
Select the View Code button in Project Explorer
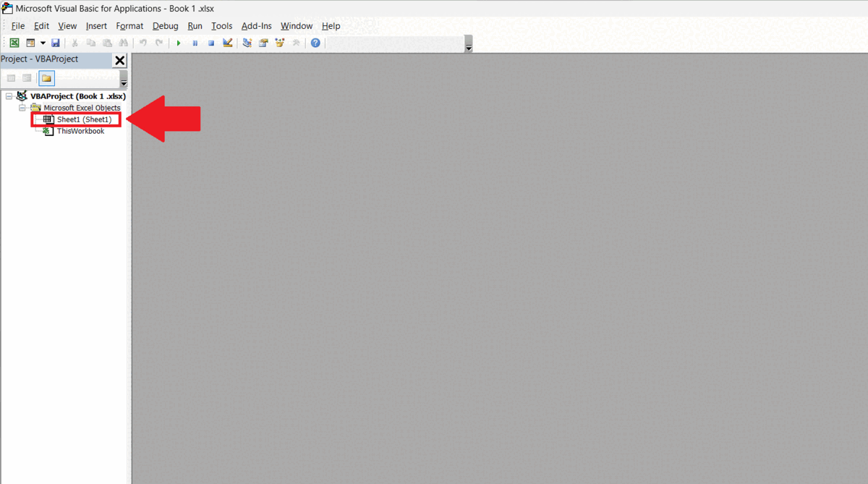point(11,77)
